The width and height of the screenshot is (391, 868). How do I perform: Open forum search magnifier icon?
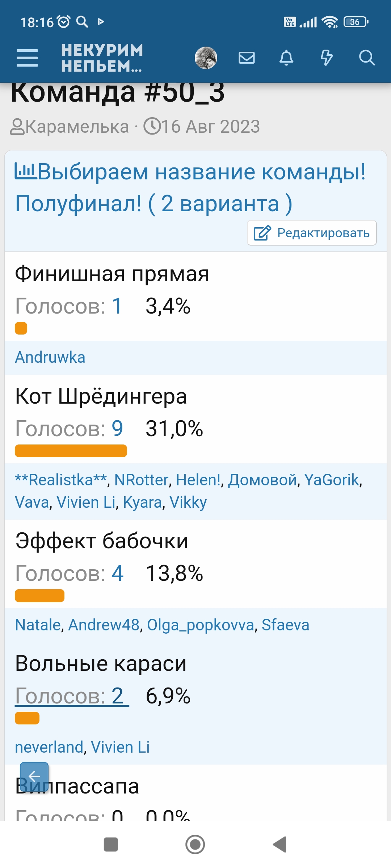(x=367, y=58)
